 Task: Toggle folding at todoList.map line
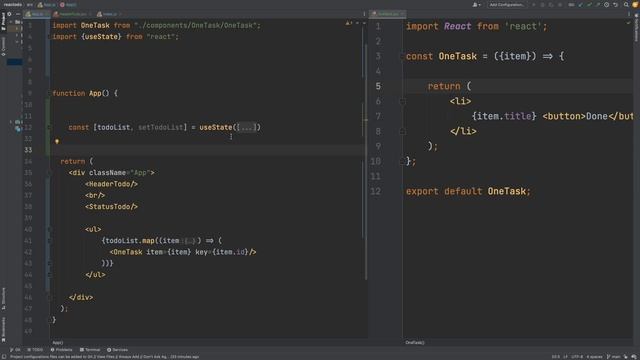click(x=49, y=241)
